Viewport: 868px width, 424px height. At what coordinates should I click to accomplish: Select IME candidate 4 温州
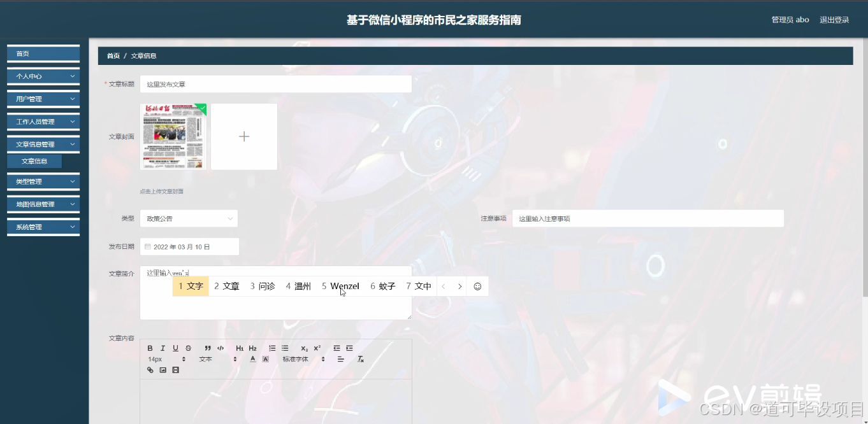click(298, 286)
